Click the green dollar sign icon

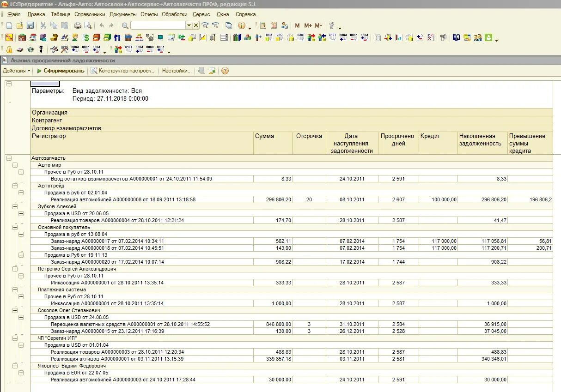[x=86, y=37]
